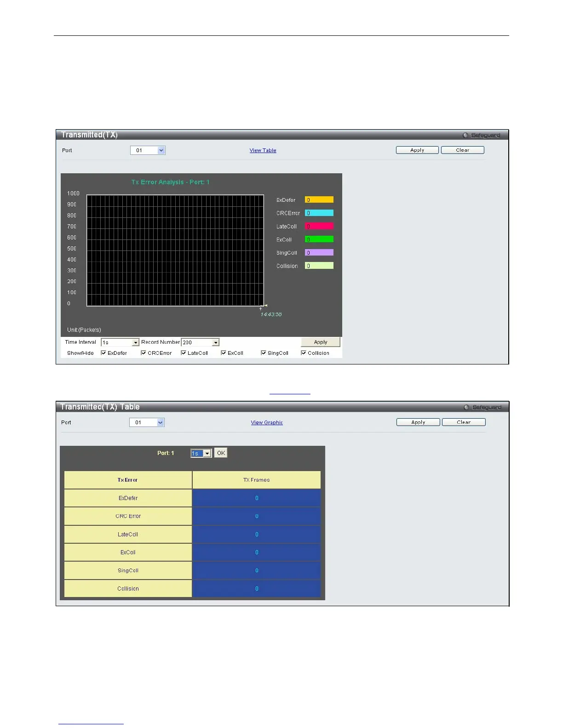Image resolution: width=563 pixels, height=728 pixels.
Task: Toggle the Collision show/hide checkbox
Action: 304,353
